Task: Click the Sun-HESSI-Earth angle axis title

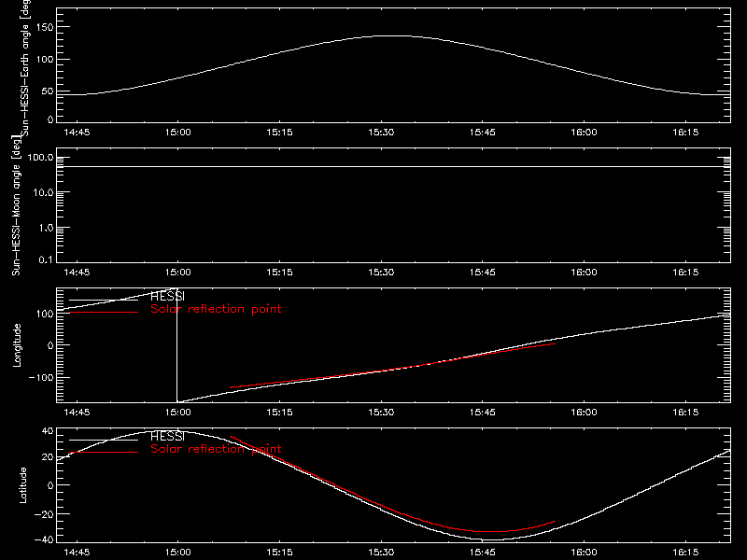Action: pos(25,68)
